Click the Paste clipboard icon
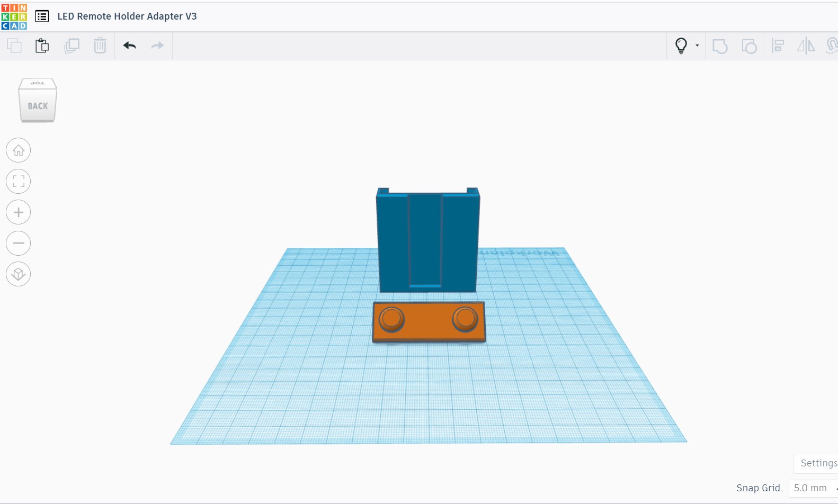 42,46
